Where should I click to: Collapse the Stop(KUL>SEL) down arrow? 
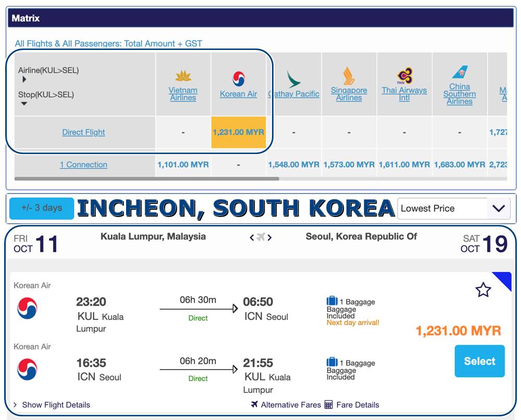tap(24, 104)
